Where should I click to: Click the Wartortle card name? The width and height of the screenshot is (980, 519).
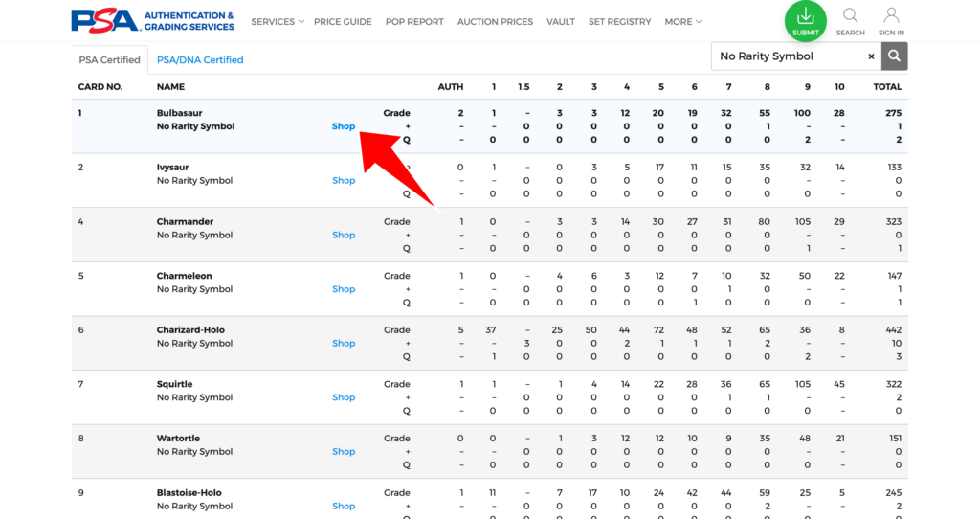177,439
